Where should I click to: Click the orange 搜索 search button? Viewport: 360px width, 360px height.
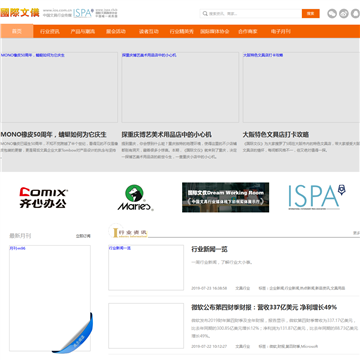coord(311,14)
